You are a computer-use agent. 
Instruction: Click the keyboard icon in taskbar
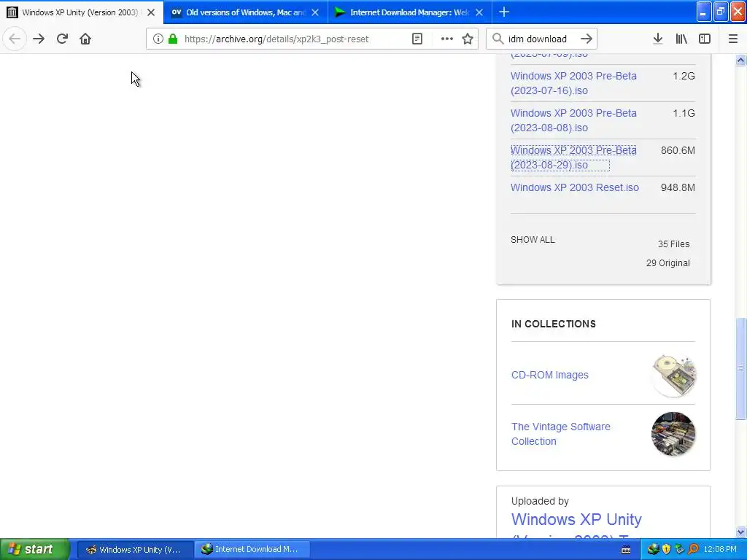626,550
